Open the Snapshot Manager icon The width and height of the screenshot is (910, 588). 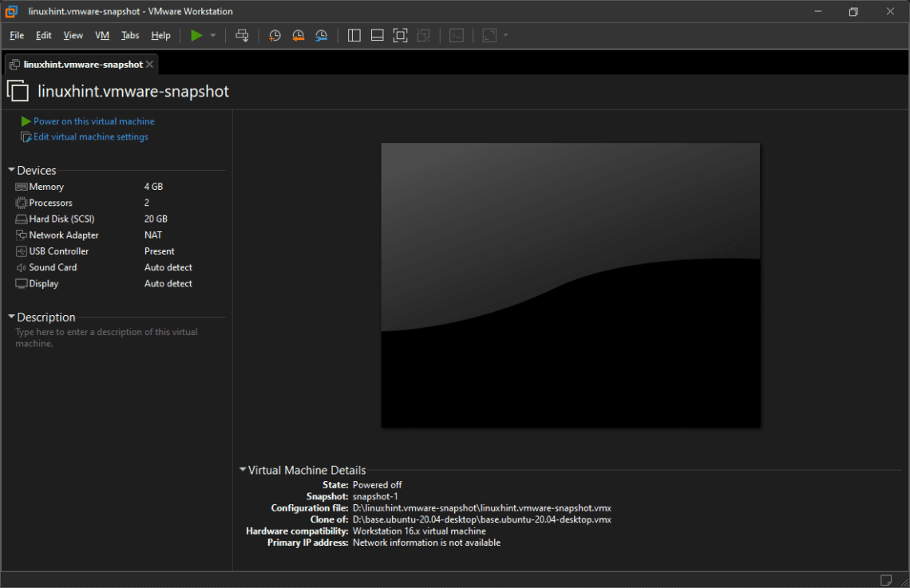tap(321, 35)
